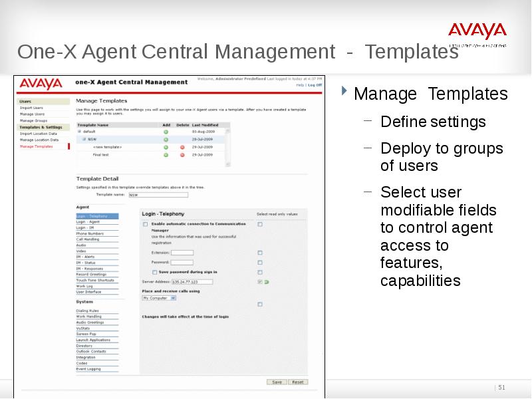
Task: Uncheck the Server Address read-only checkbox
Action: 260,282
